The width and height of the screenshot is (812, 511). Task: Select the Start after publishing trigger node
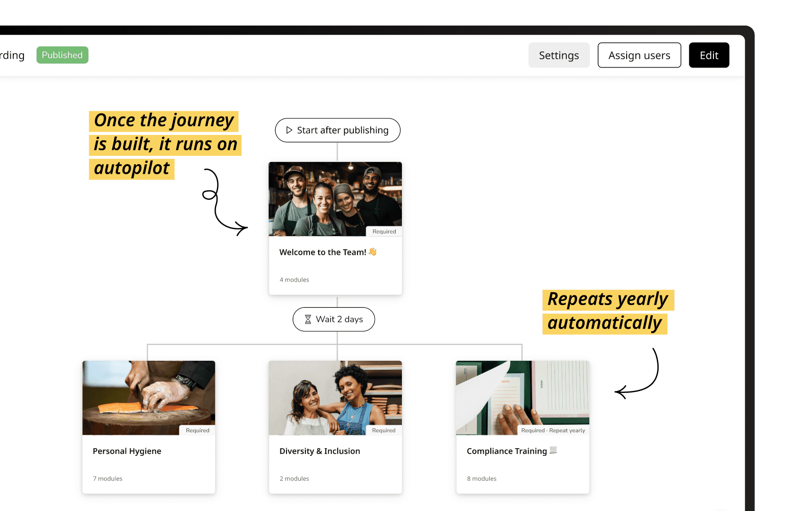(338, 130)
